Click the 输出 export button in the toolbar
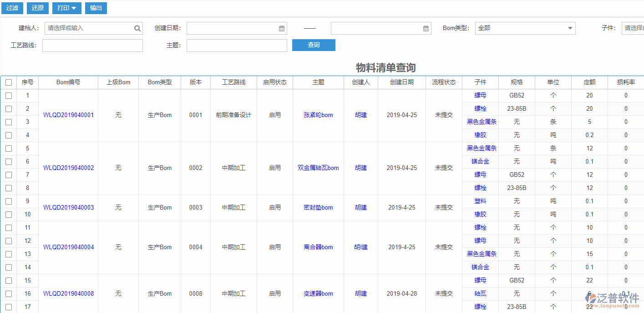Image resolution: width=644 pixels, height=313 pixels. 96,8
